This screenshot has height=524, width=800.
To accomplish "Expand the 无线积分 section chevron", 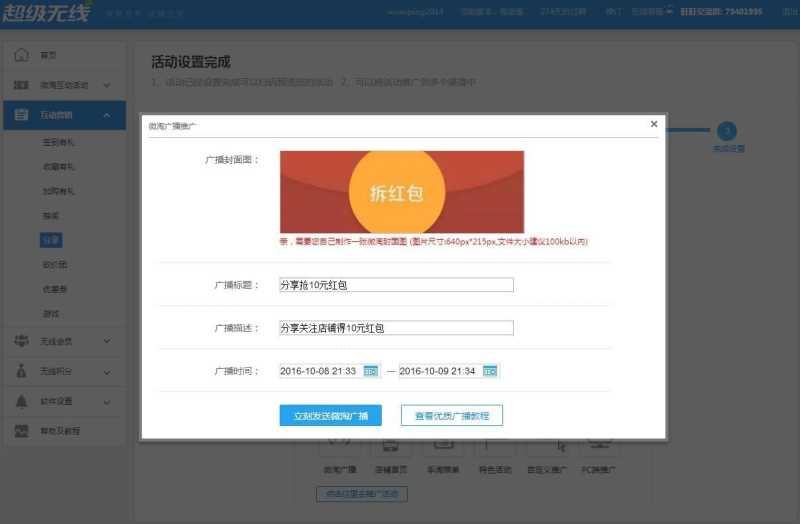I will point(107,372).
